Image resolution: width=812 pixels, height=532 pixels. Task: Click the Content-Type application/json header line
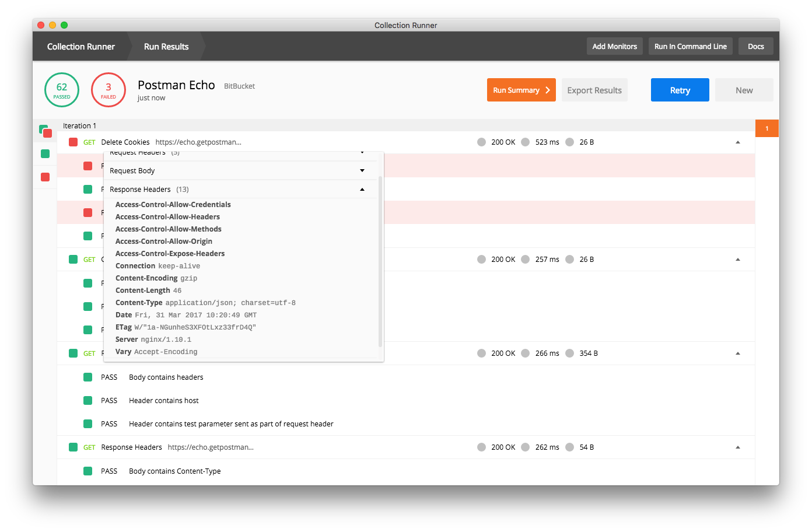[205, 303]
